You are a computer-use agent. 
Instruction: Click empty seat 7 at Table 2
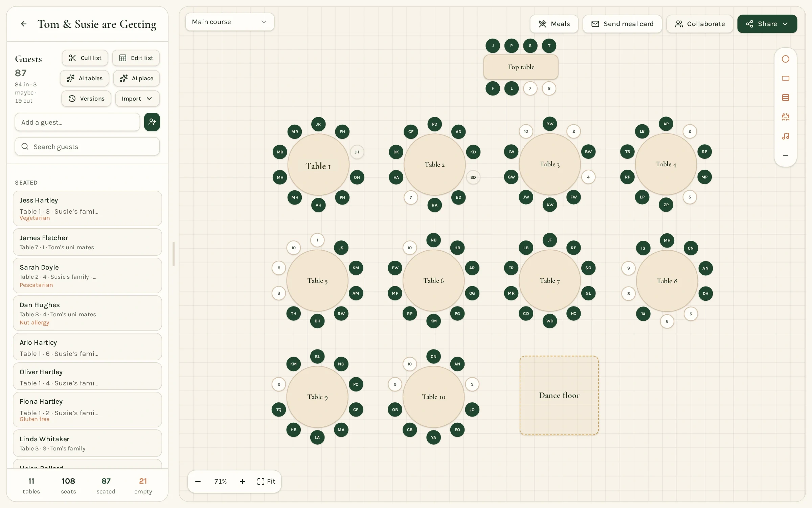pyautogui.click(x=411, y=197)
